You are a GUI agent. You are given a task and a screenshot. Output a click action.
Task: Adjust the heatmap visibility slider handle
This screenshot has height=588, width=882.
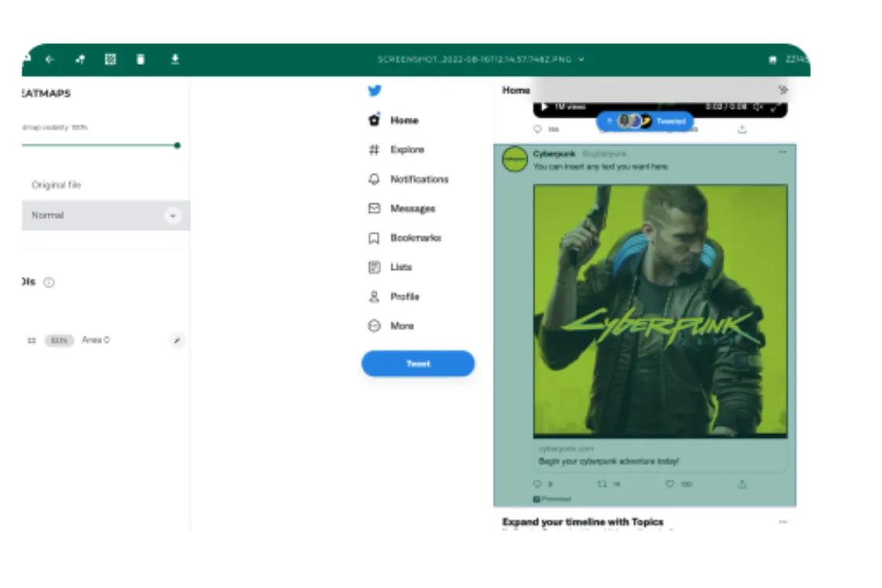[177, 145]
